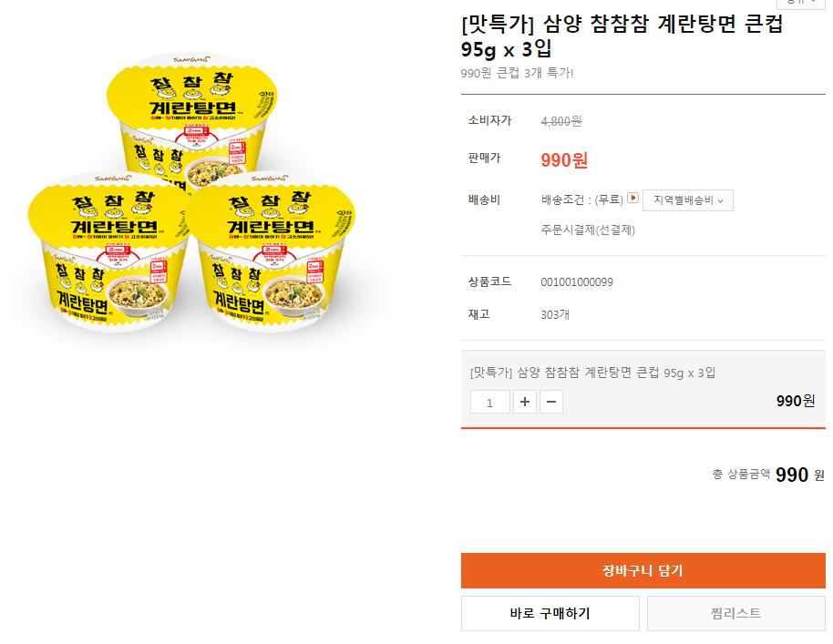Click the crossed-out 4,800원 consumer price

point(561,121)
